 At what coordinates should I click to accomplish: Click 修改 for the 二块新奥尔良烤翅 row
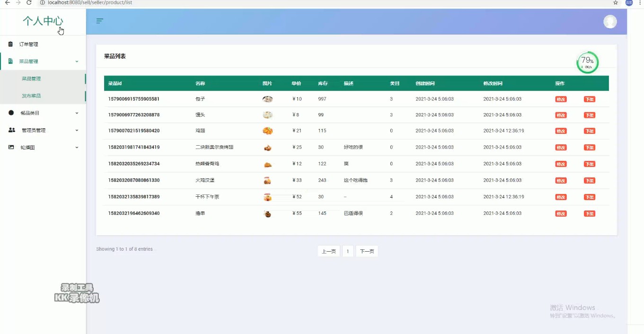tap(561, 148)
